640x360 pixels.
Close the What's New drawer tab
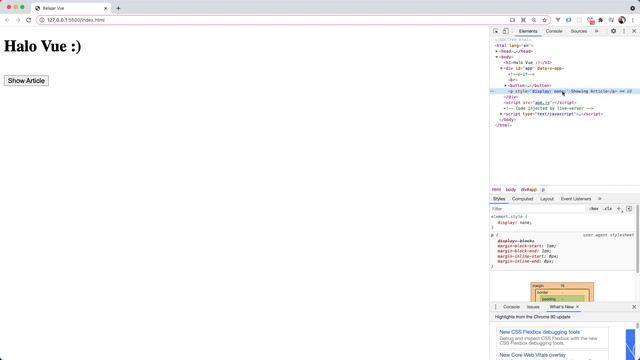tap(577, 307)
